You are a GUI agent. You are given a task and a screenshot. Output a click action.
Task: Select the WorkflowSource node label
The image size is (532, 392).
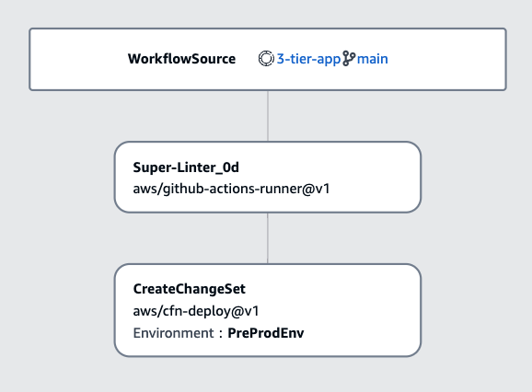181,59
